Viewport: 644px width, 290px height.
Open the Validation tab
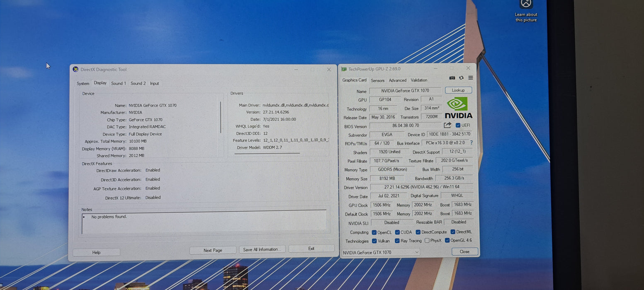[419, 80]
